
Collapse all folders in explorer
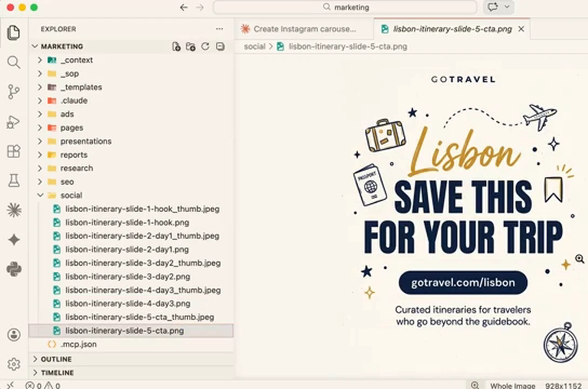tap(220, 46)
